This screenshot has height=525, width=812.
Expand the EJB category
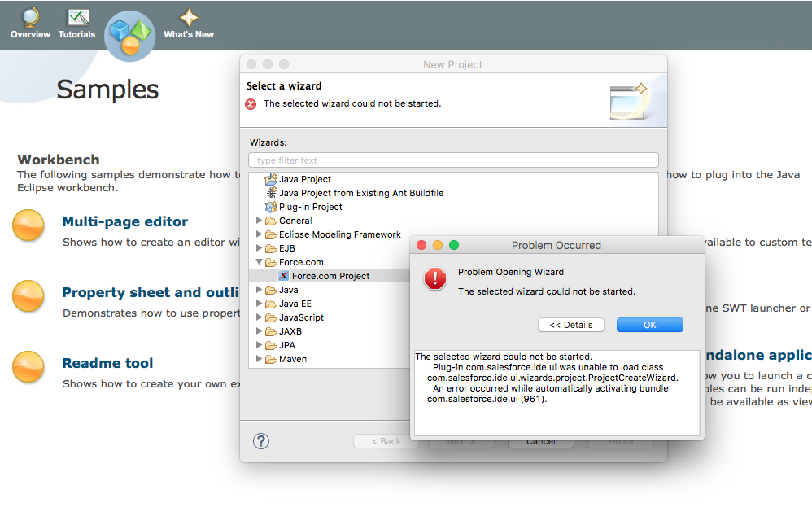point(259,247)
